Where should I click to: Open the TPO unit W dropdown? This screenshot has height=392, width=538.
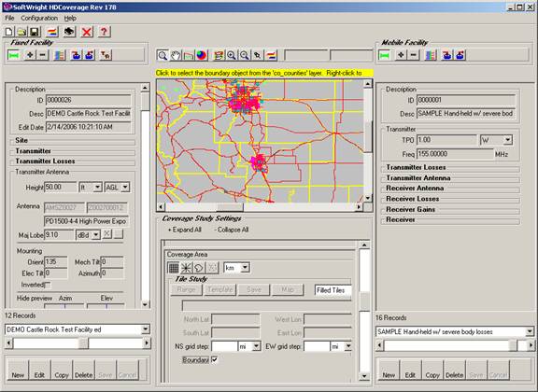(x=508, y=140)
